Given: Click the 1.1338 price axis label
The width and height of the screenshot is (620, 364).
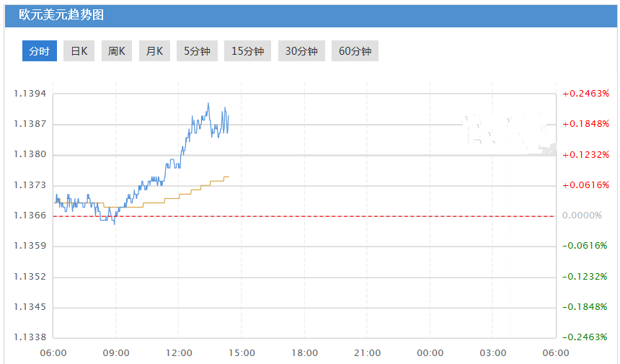Looking at the screenshot, I should pyautogui.click(x=30, y=337).
